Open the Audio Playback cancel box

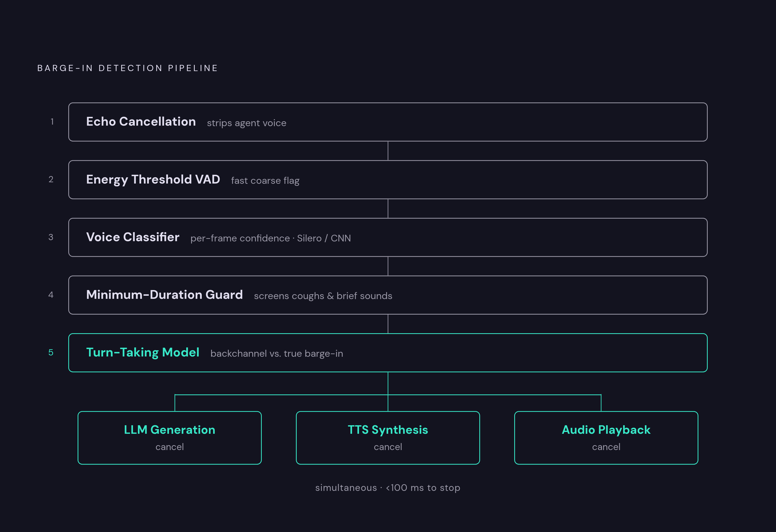606,438
